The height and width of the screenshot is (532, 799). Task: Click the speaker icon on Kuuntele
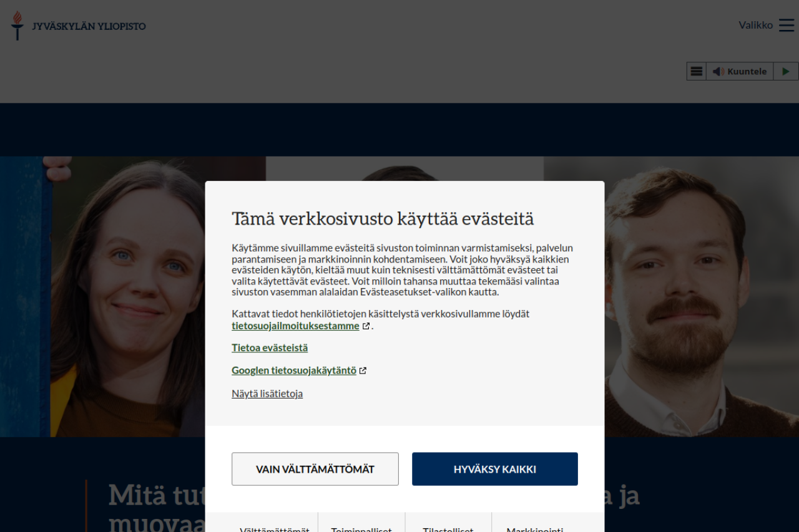point(718,71)
